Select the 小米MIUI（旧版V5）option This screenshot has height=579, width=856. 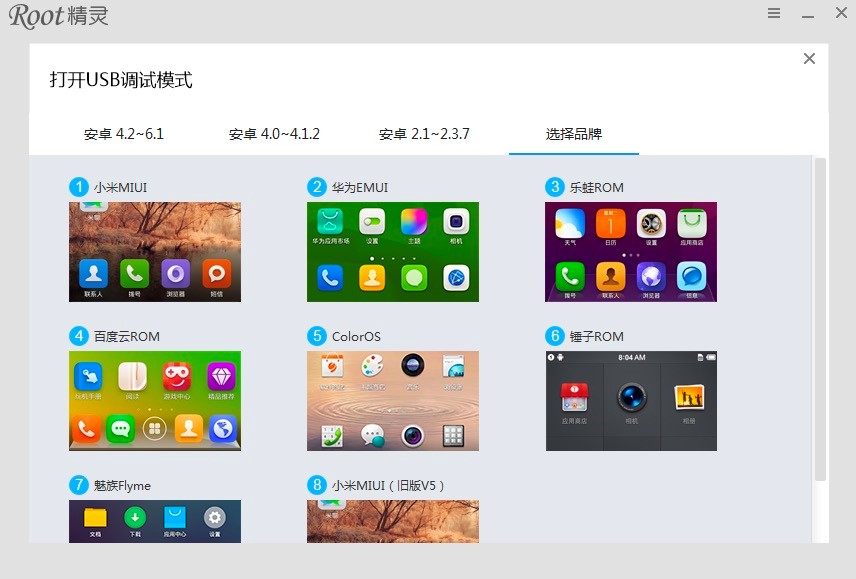pos(392,520)
